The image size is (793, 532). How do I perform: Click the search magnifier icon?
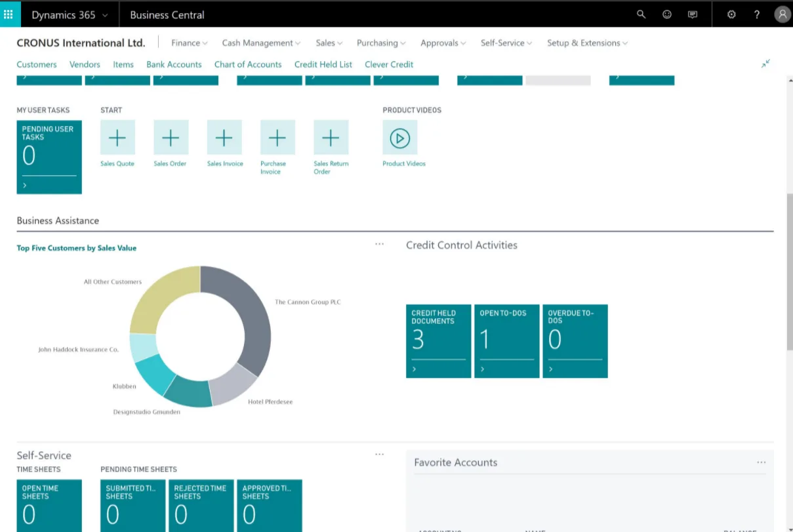tap(641, 14)
